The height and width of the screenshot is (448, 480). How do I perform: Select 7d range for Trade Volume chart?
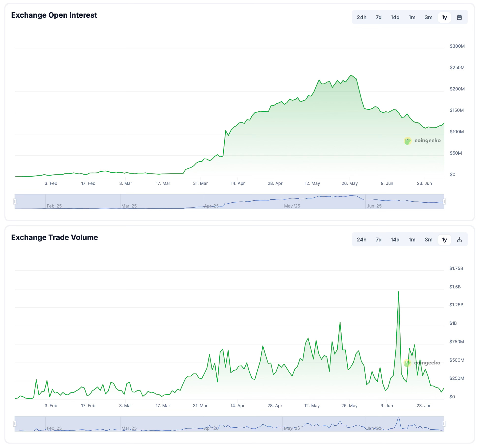[x=378, y=239]
